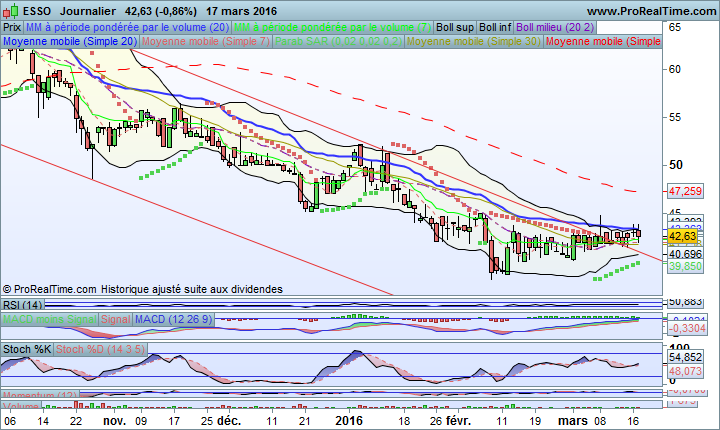Click the 55 price axis value
This screenshot has height=430, width=720.
coord(675,117)
